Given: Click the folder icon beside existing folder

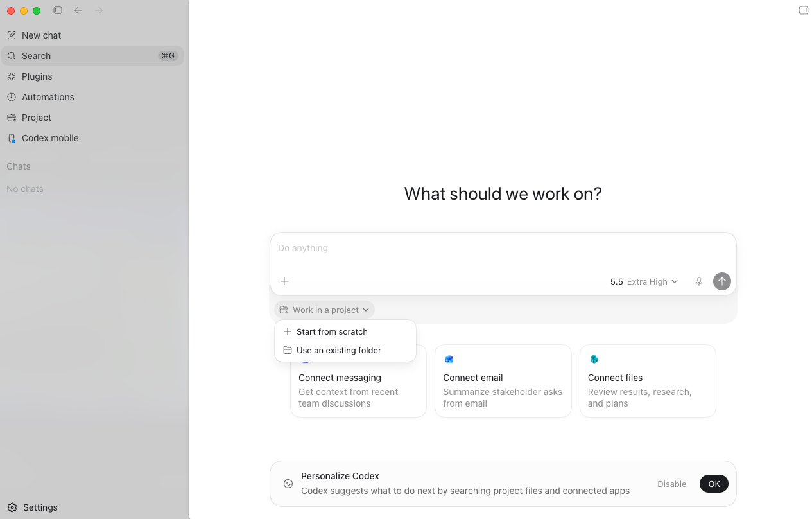Looking at the screenshot, I should point(288,350).
